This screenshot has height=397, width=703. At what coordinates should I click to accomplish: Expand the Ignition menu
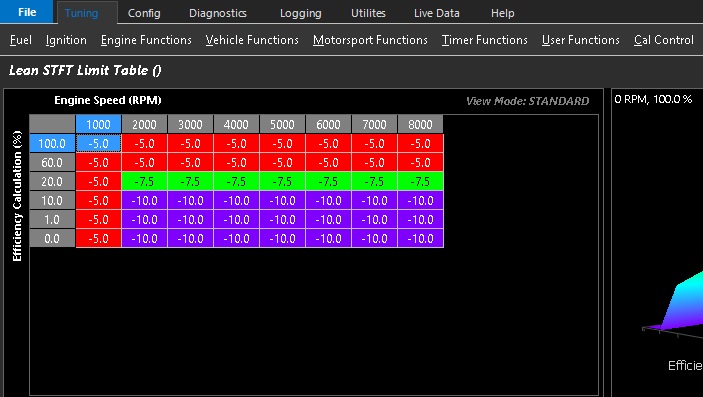click(66, 40)
